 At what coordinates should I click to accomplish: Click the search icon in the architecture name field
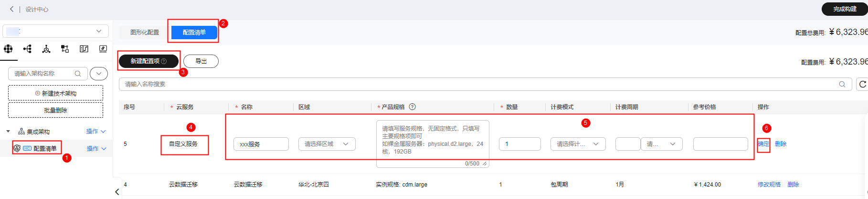coord(78,74)
